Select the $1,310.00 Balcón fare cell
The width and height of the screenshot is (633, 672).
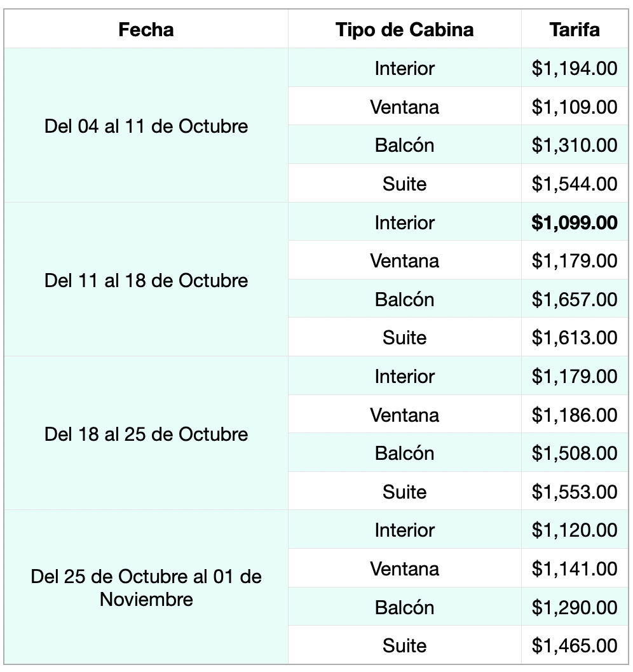click(x=575, y=144)
